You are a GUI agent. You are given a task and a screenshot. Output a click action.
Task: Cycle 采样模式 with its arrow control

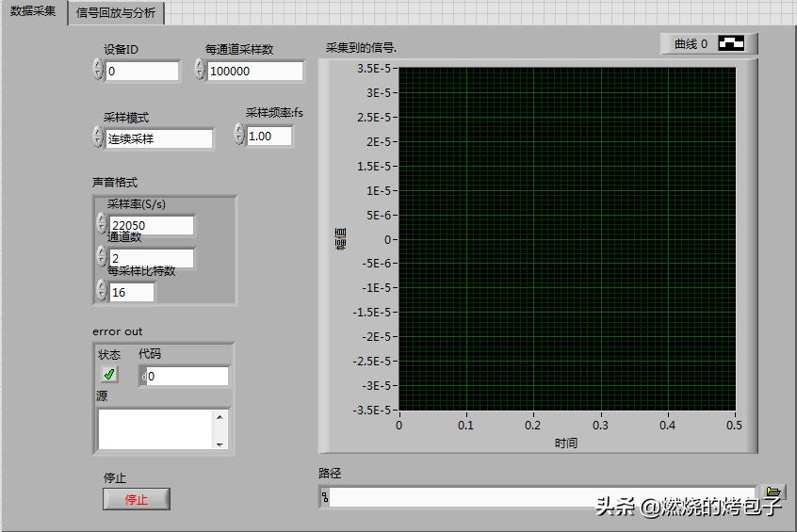point(98,137)
